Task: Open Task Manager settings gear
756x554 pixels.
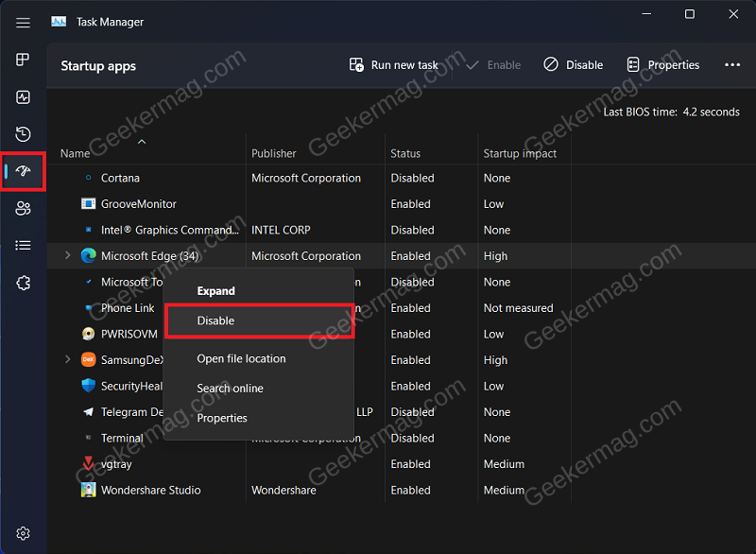Action: tap(23, 533)
